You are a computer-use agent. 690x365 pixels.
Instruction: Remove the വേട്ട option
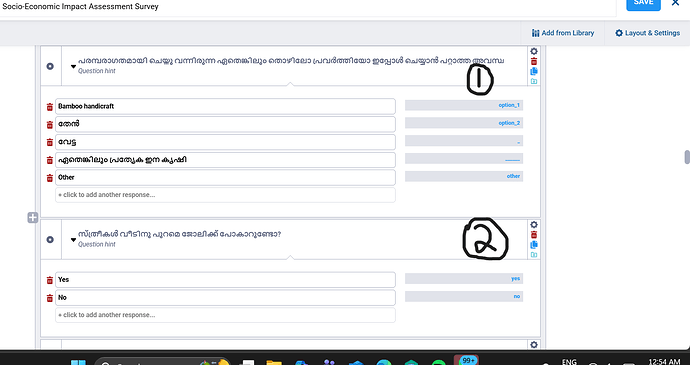pos(50,143)
